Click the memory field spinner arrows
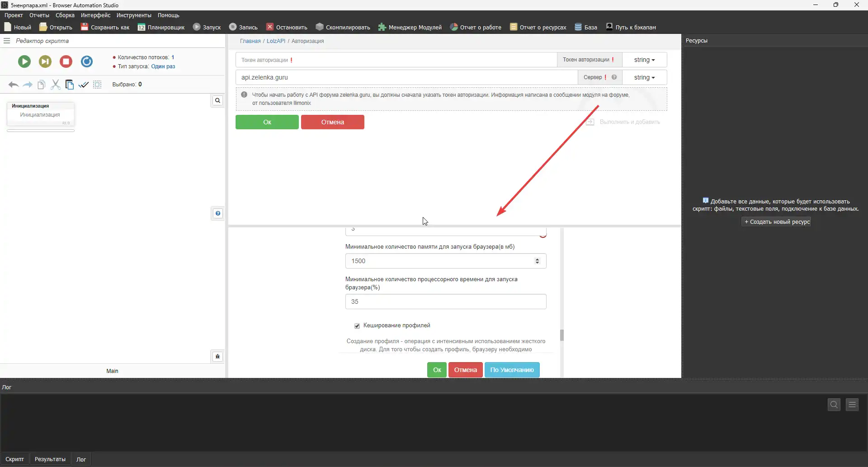This screenshot has width=868, height=467. click(x=537, y=261)
